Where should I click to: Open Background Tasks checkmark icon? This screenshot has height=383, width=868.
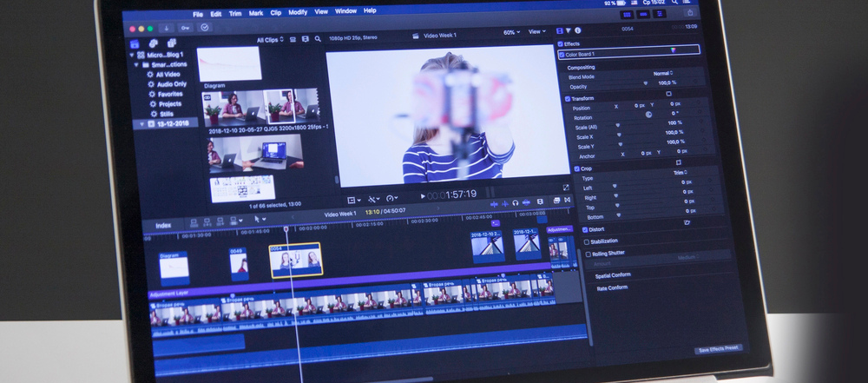tap(204, 28)
